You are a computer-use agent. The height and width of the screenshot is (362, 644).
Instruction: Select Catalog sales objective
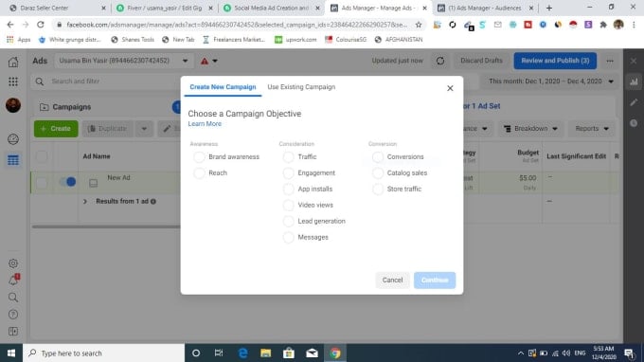click(378, 173)
